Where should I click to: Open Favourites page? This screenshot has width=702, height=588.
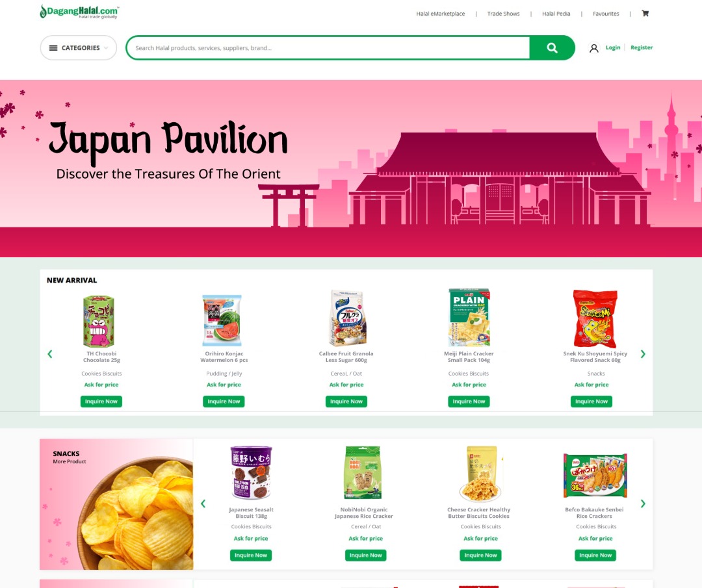pos(606,14)
